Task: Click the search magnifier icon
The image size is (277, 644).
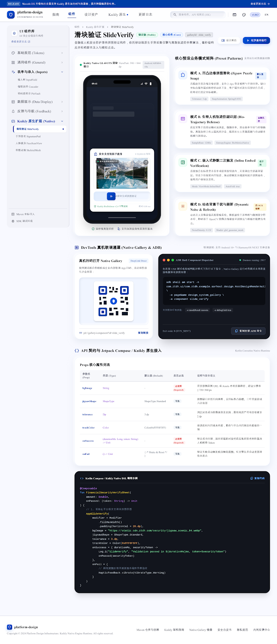Action: pos(175,14)
